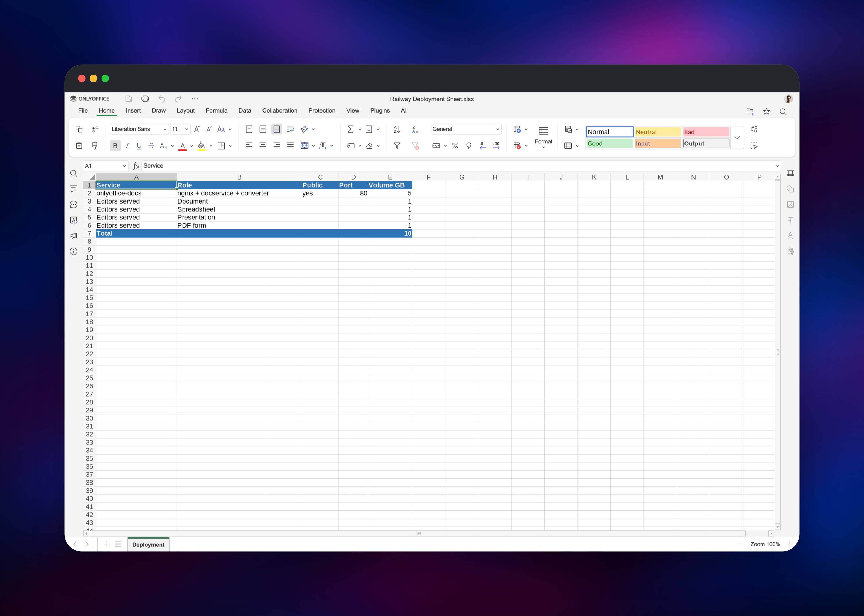Viewport: 864px width, 616px height.
Task: Open borders dropdown arrow
Action: 230,146
